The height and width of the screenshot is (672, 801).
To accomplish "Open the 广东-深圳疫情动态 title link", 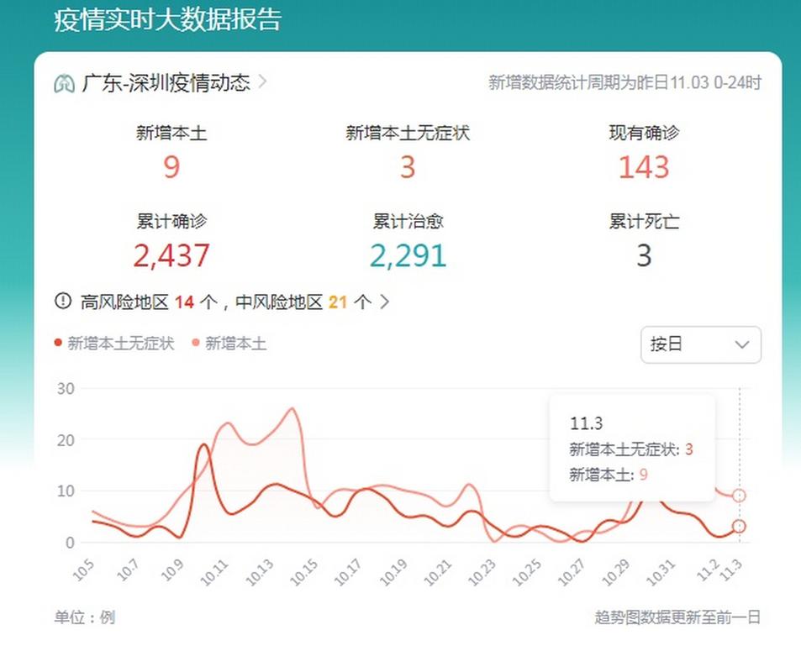I will pos(166,83).
